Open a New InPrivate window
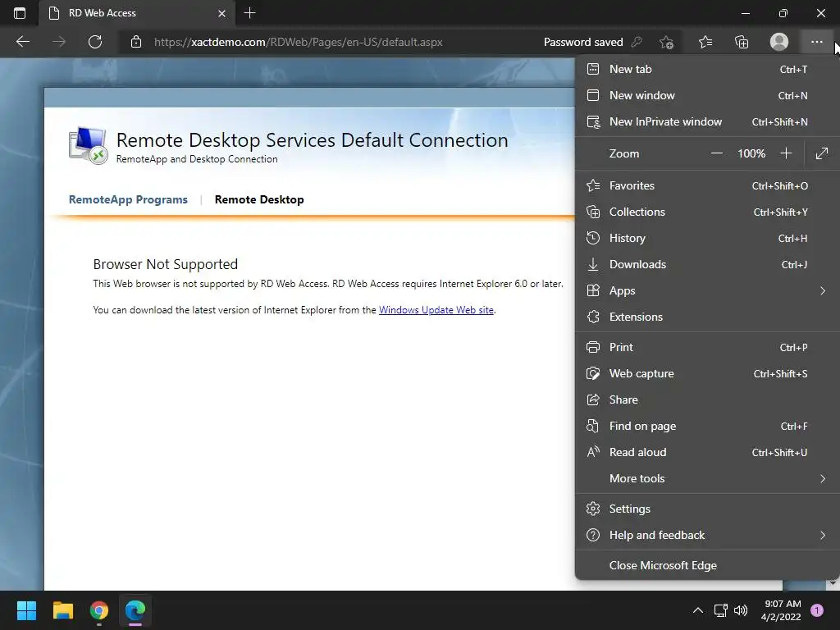The image size is (840, 630). [706, 121]
